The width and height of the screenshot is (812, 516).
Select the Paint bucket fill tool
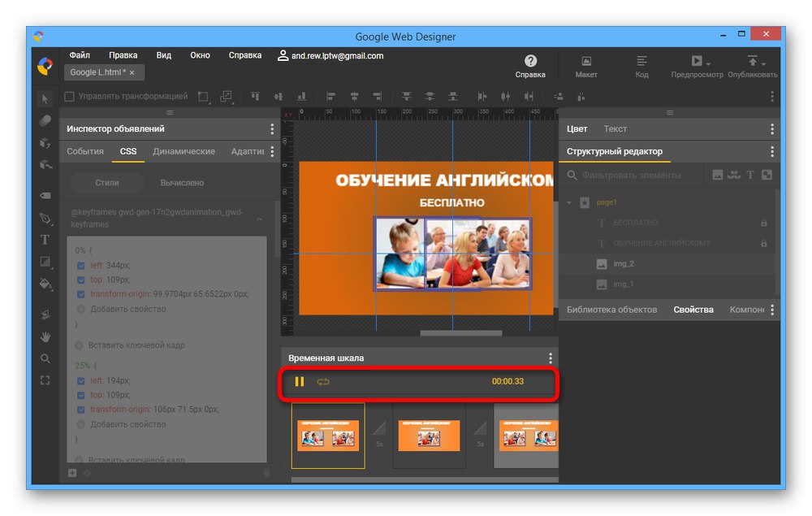45,284
